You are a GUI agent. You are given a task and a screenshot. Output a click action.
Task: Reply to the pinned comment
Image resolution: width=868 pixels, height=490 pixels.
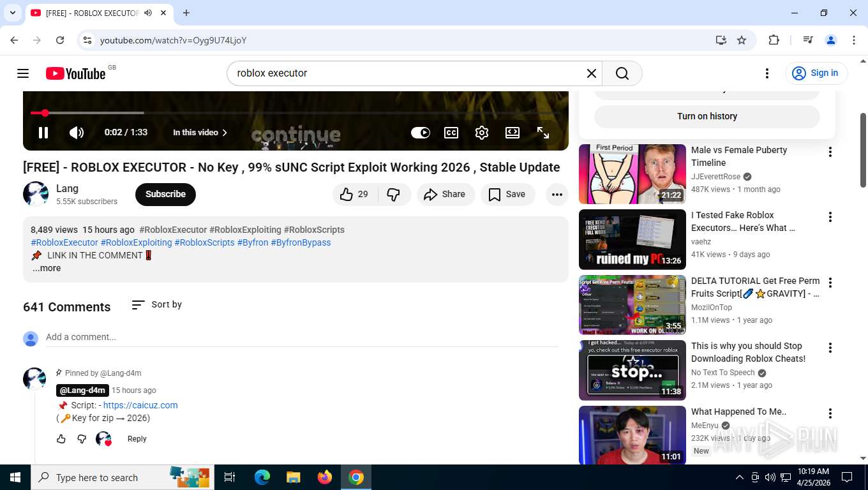[137, 439]
